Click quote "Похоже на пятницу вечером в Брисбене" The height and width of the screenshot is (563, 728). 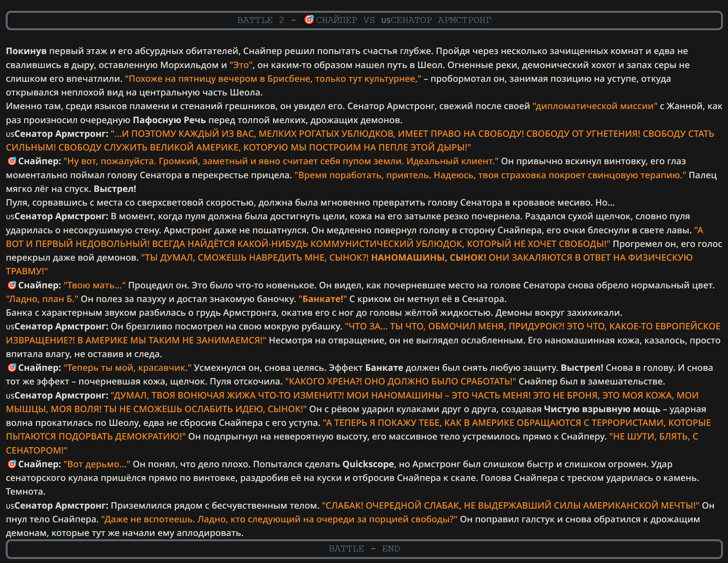218,79
